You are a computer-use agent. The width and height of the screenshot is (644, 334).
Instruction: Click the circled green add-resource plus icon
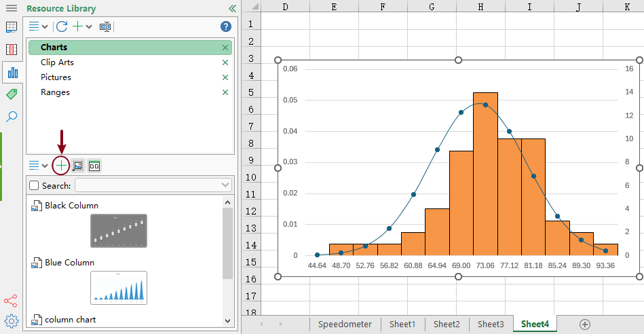(x=62, y=165)
